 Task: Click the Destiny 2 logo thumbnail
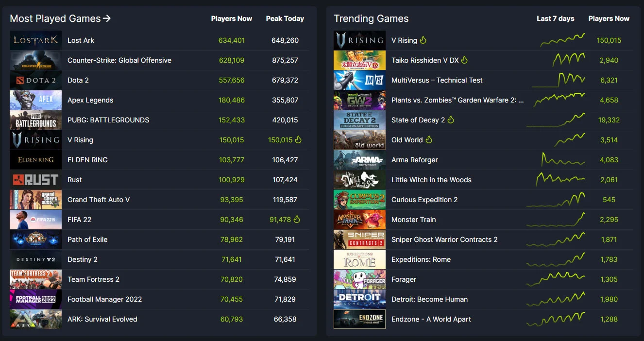pos(35,259)
